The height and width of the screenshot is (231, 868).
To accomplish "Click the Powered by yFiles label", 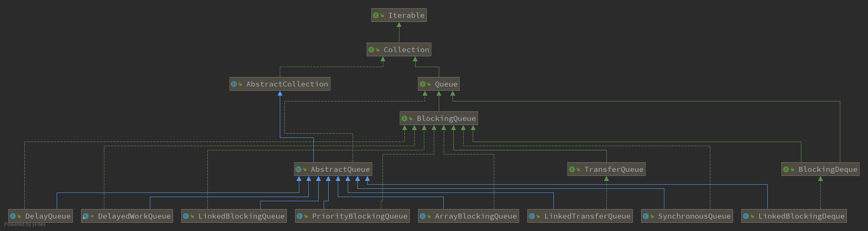I will 25,224.
